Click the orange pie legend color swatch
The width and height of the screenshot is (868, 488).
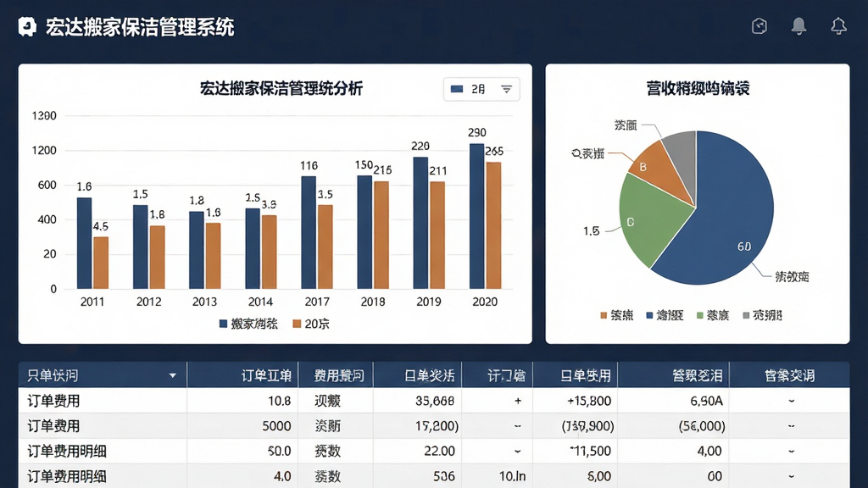604,315
